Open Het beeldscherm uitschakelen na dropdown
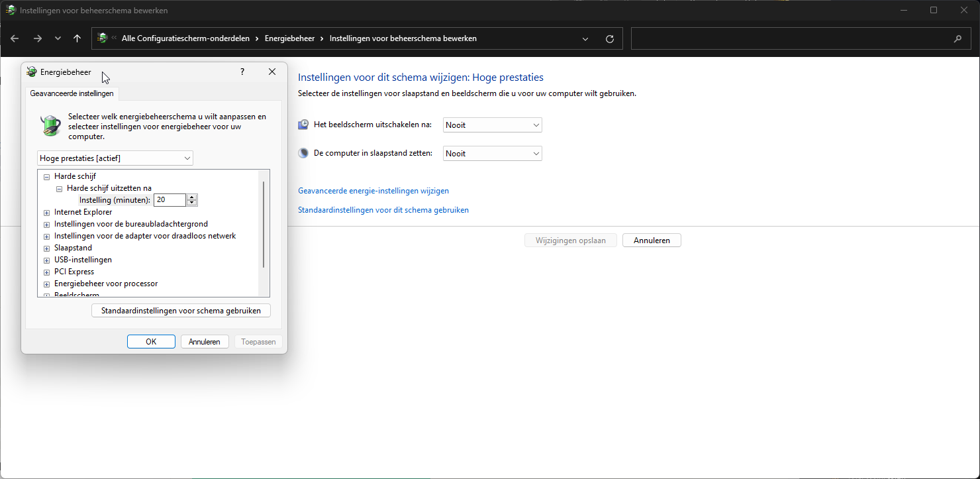The image size is (980, 479). coord(492,125)
